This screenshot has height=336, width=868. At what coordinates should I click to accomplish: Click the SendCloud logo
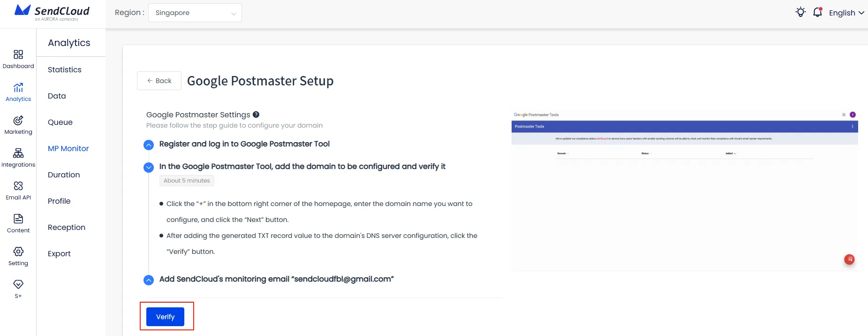click(x=52, y=13)
